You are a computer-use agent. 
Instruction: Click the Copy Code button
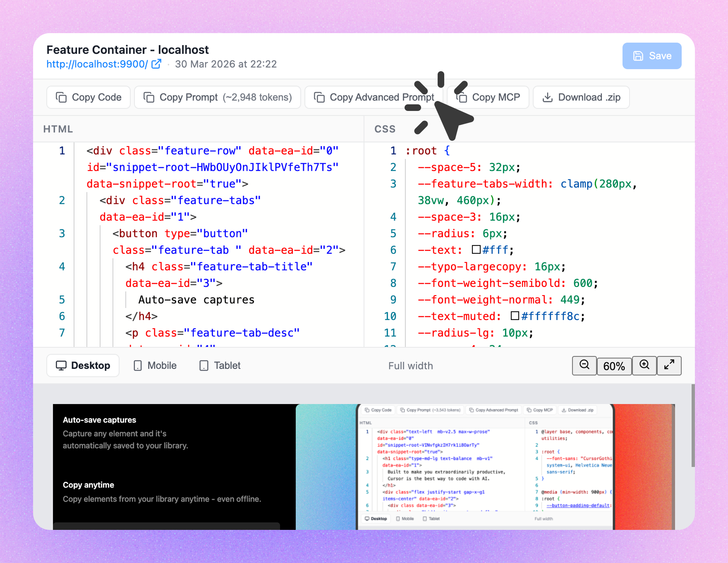(x=89, y=97)
